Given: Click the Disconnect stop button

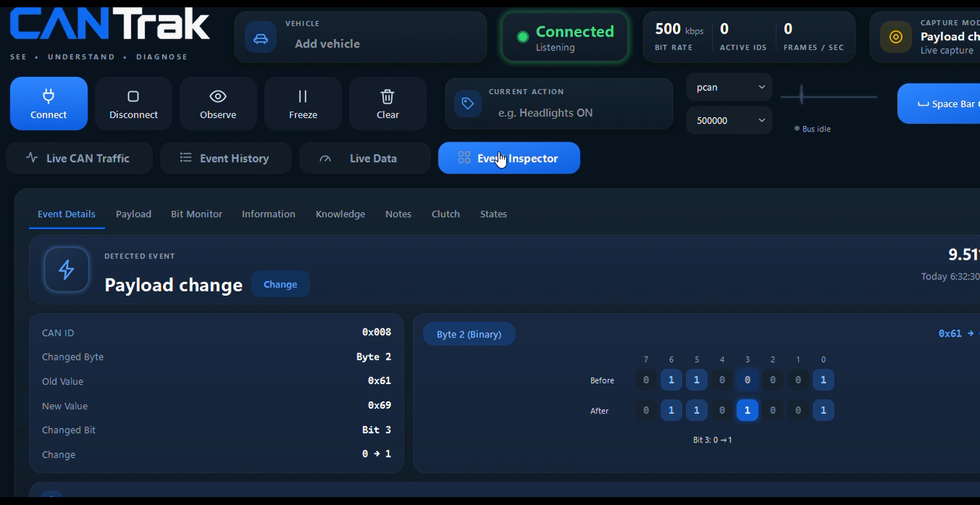Looking at the screenshot, I should [x=134, y=104].
